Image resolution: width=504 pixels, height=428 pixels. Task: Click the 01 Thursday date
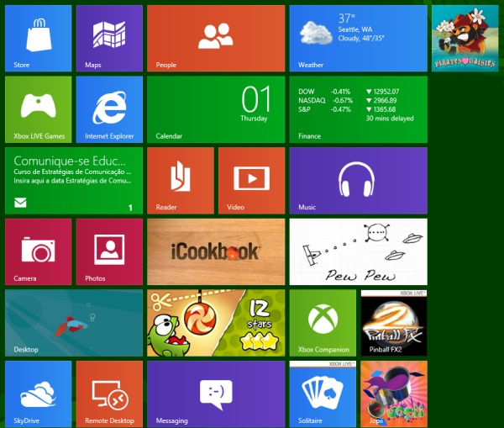tap(255, 104)
